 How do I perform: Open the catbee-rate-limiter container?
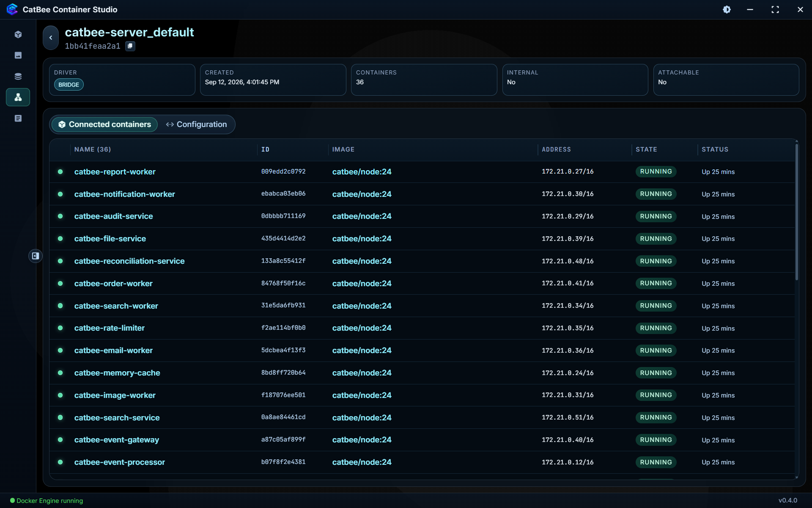pos(110,328)
